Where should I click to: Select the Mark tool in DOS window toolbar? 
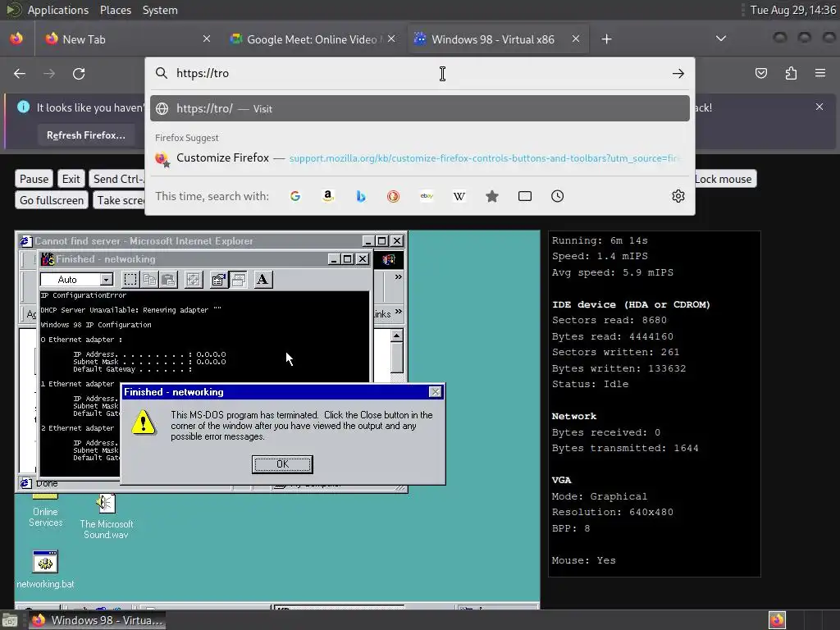coord(130,279)
